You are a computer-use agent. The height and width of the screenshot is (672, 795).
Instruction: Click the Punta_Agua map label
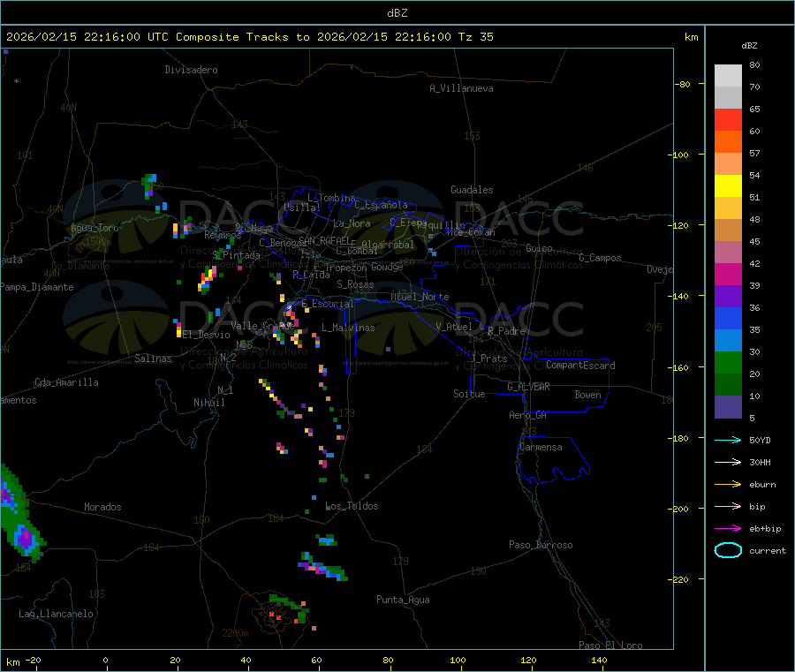(403, 600)
